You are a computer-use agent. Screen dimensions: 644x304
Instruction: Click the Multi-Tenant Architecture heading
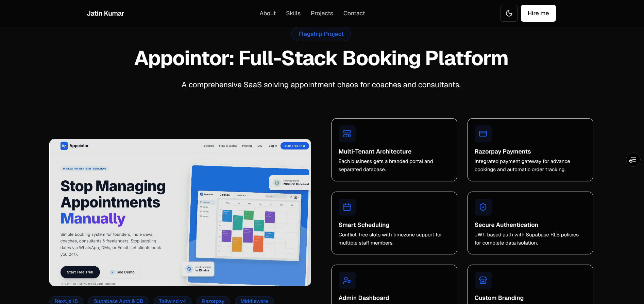375,151
